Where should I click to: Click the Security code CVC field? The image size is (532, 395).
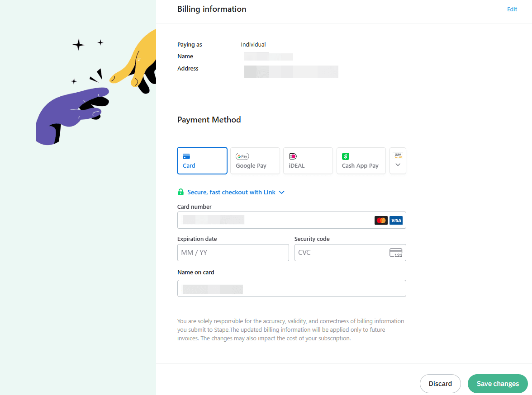pos(339,252)
